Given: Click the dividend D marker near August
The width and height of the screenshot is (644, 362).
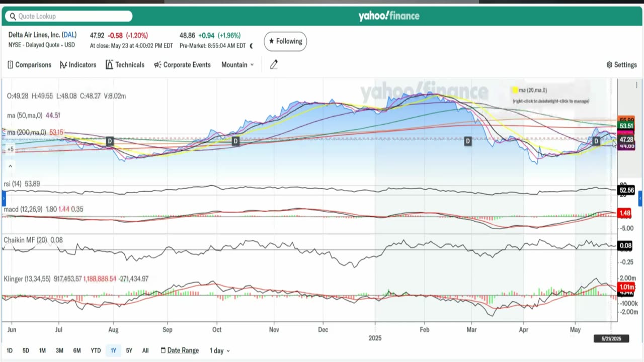Looking at the screenshot, I should [x=110, y=141].
